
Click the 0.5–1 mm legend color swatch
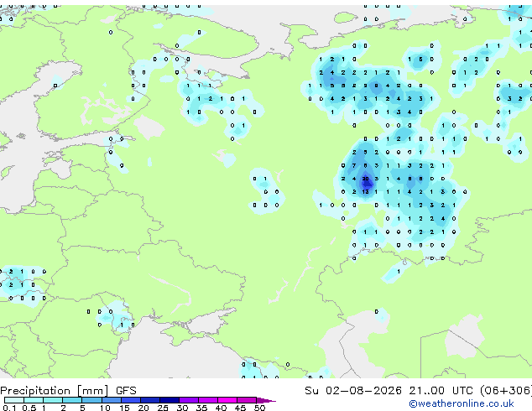[34, 400]
